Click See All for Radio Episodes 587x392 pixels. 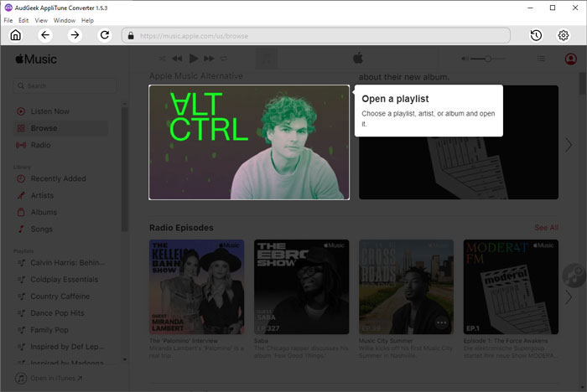click(x=546, y=228)
